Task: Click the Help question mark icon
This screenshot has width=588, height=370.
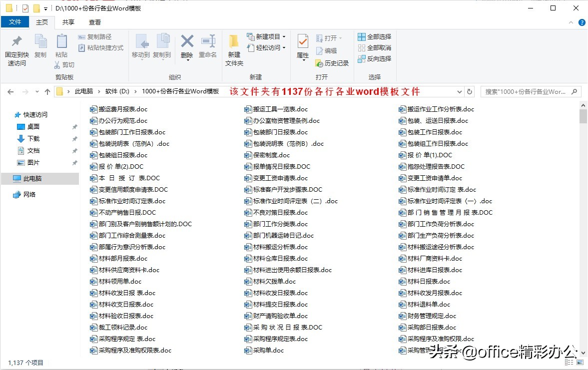Action: point(582,22)
